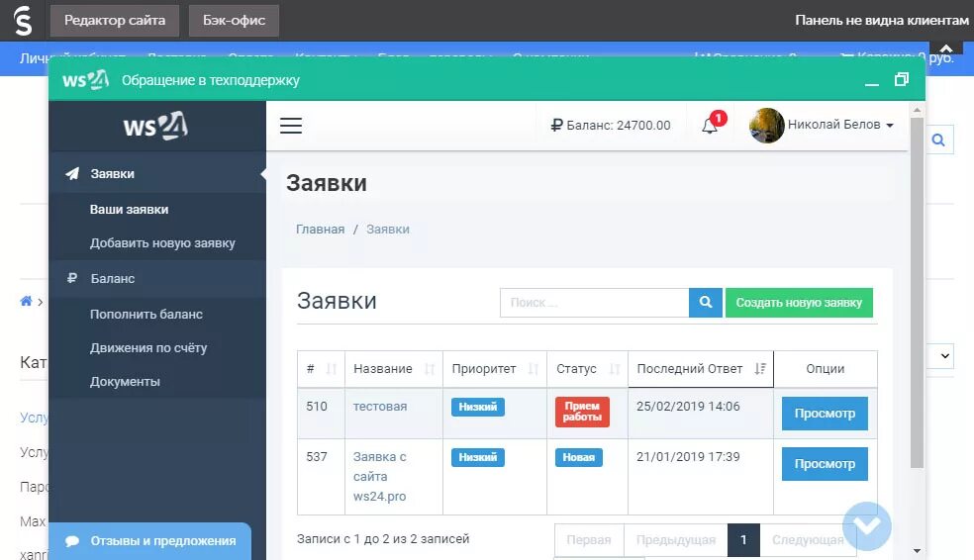
Task: Select page 1 in pagination
Action: coord(743,540)
